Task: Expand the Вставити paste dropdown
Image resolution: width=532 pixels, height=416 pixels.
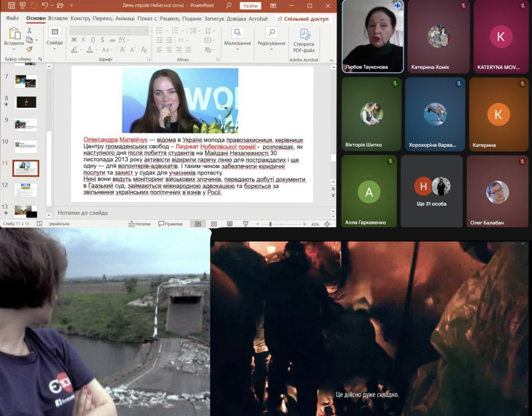Action: tap(14, 49)
